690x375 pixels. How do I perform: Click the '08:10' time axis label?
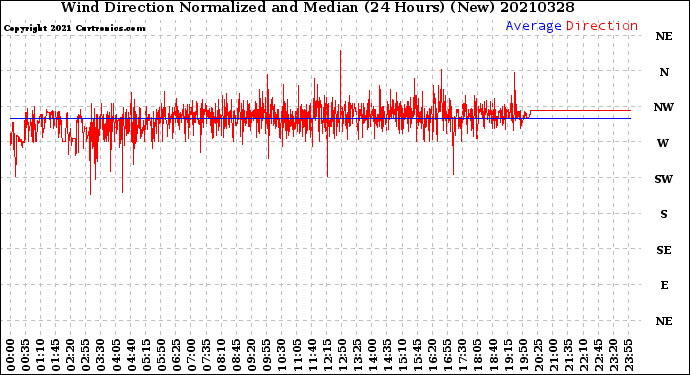click(221, 355)
